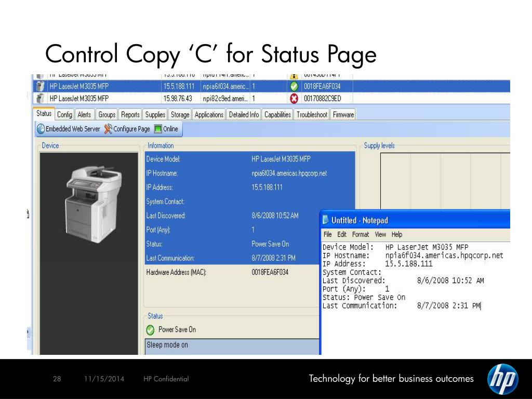The height and width of the screenshot is (399, 532).
Task: Click the Untitled - Notepad title bar
Action: pyautogui.click(x=415, y=220)
